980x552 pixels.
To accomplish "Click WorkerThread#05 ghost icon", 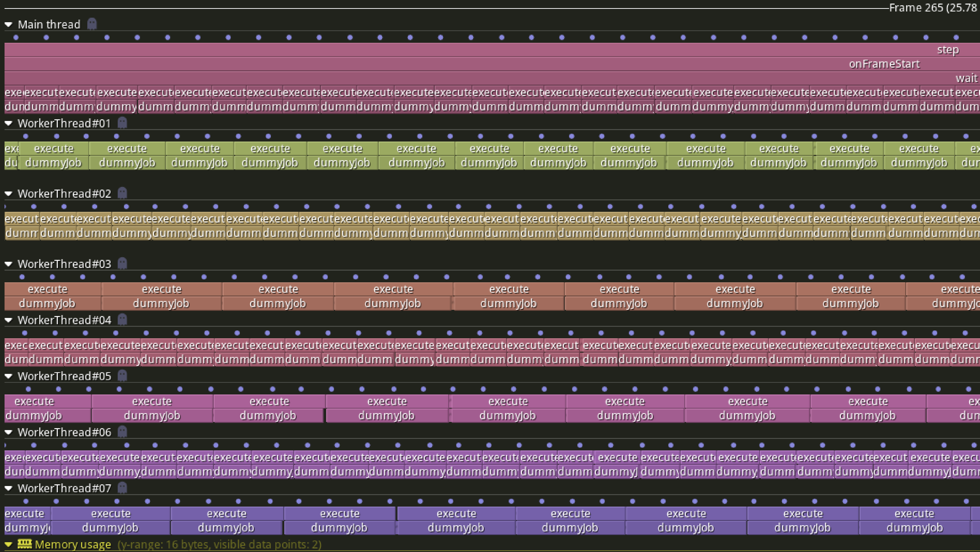I will point(122,376).
